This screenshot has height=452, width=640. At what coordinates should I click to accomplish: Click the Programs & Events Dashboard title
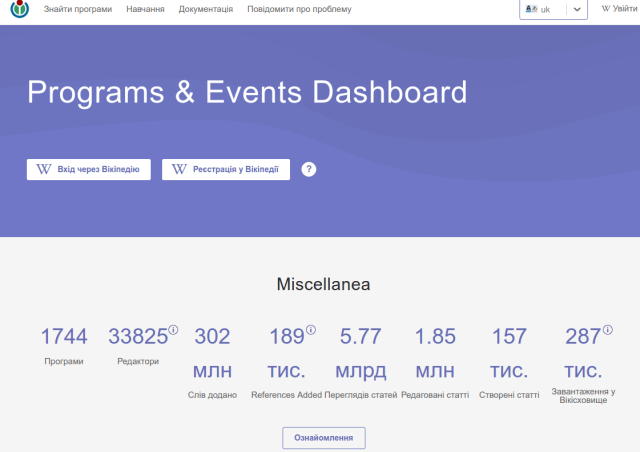pyautogui.click(x=247, y=92)
